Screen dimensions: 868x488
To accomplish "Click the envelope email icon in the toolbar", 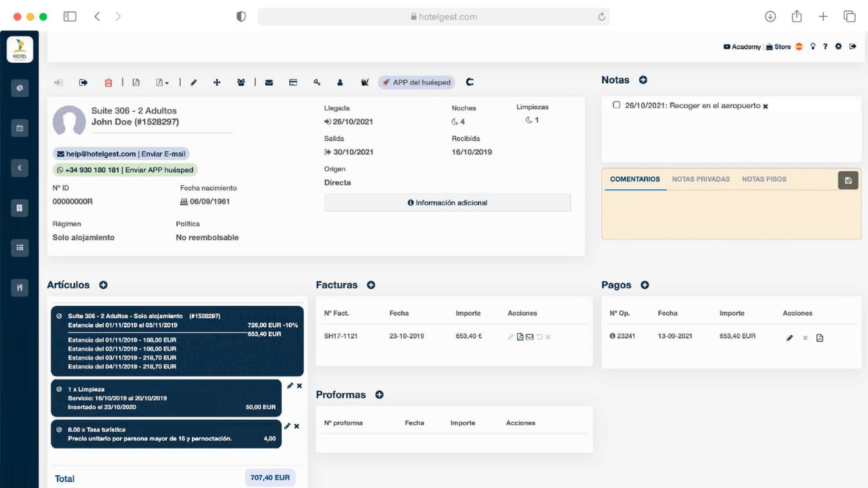I will [x=269, y=82].
